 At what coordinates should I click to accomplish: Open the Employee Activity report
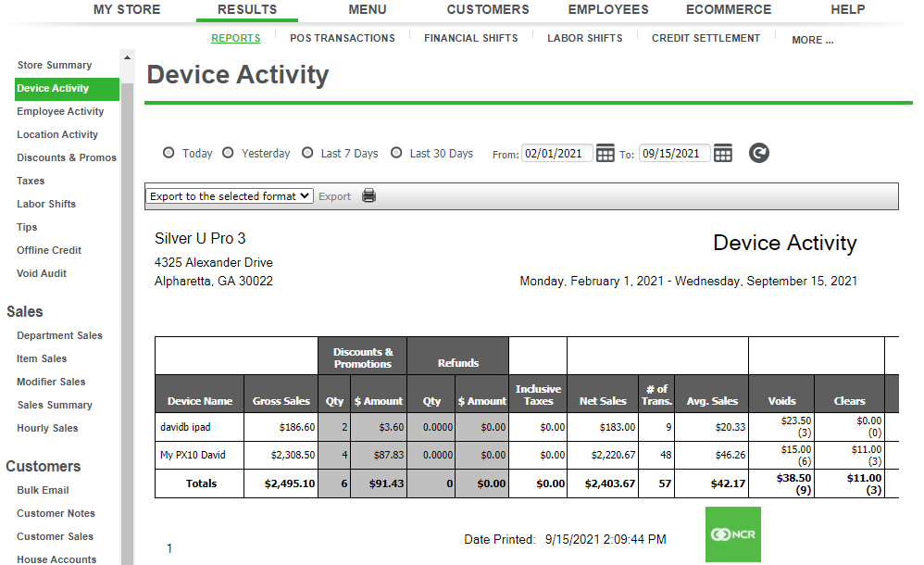(x=60, y=111)
